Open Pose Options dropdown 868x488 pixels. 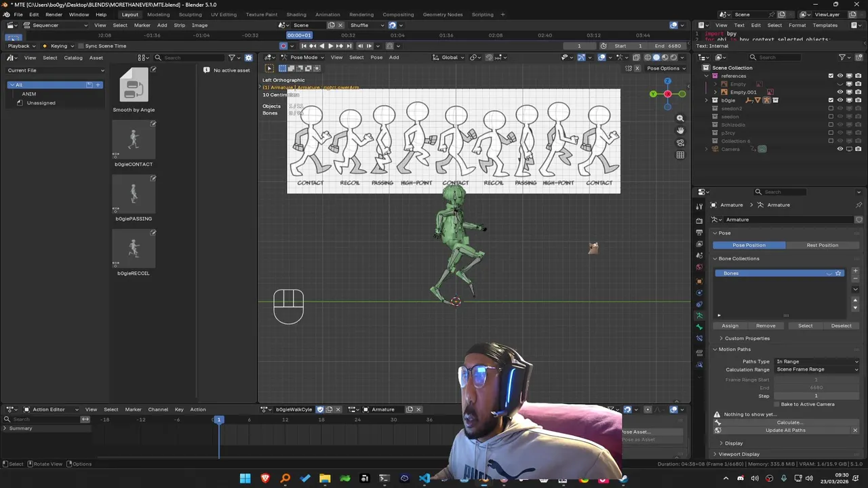665,68
